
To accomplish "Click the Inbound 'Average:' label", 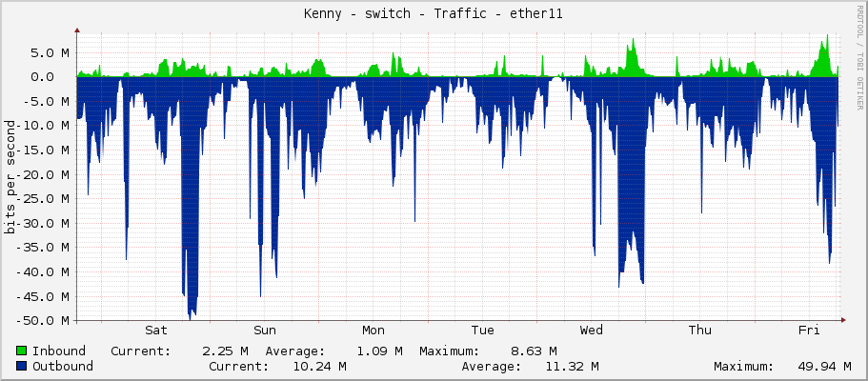I will pyautogui.click(x=295, y=351).
